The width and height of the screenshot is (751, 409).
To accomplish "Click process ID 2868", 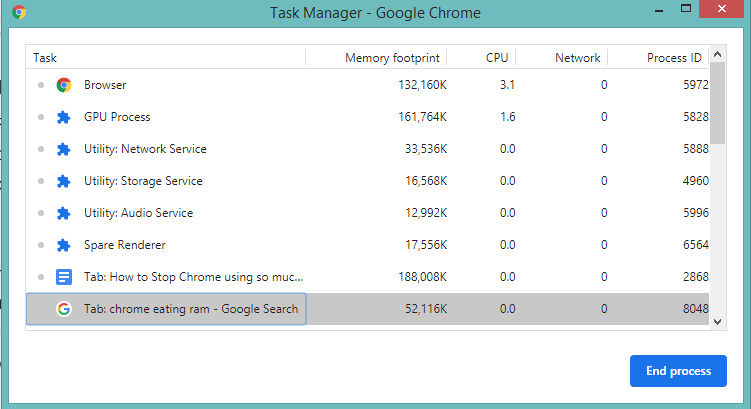I will pyautogui.click(x=696, y=277).
